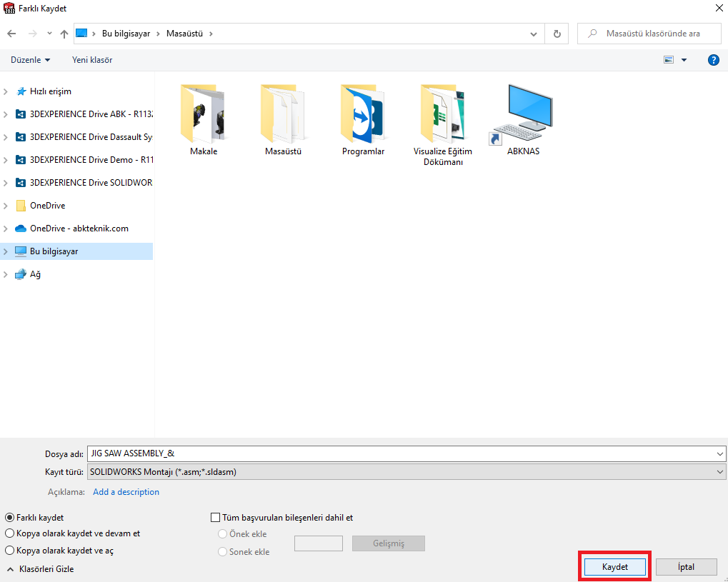Open the Kayıt türü file type dropdown
This screenshot has width=728, height=582.
click(x=405, y=472)
